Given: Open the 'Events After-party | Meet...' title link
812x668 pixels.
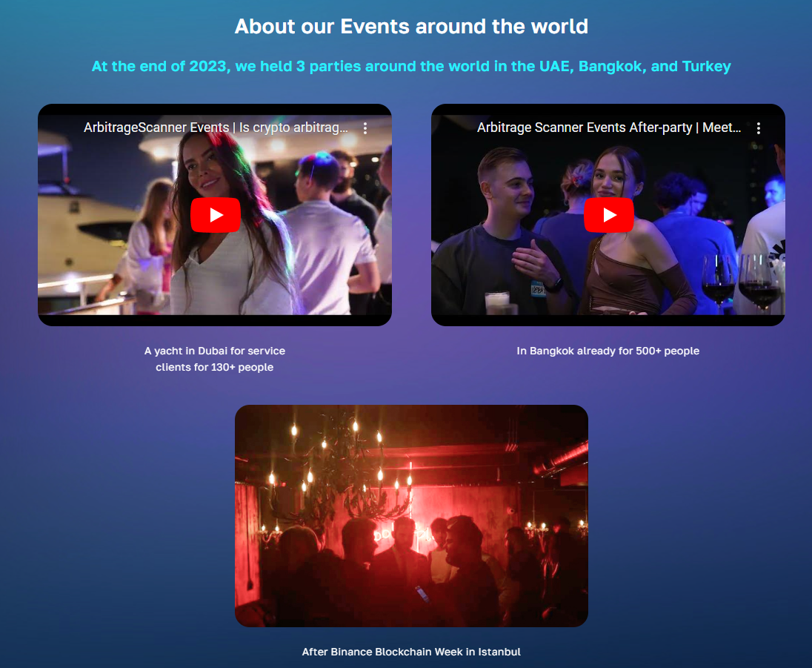Looking at the screenshot, I should point(609,128).
